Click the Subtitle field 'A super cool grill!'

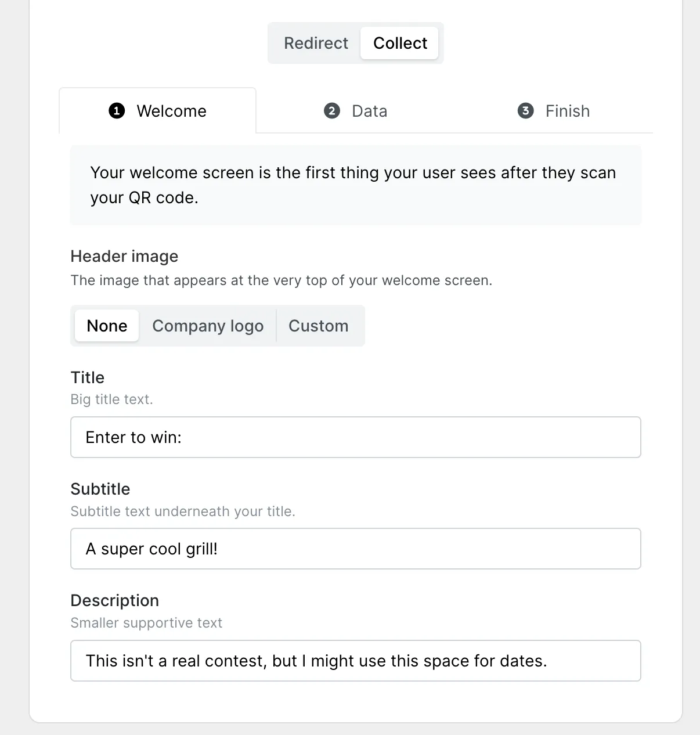click(356, 549)
